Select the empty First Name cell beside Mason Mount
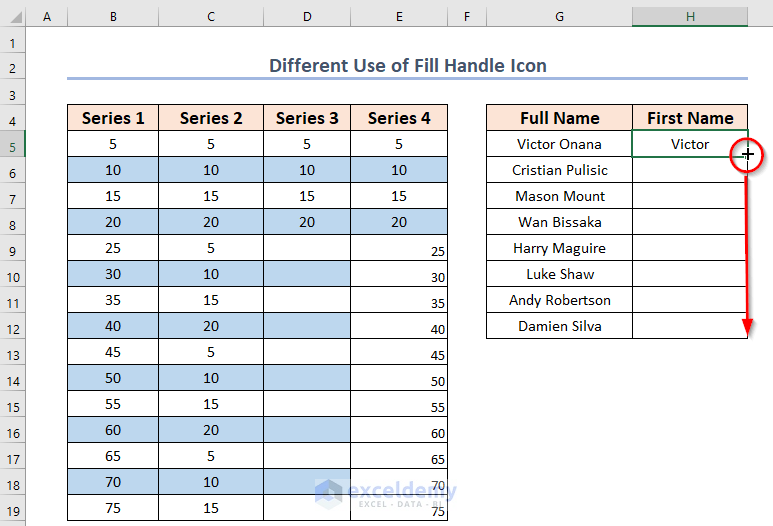 689,196
